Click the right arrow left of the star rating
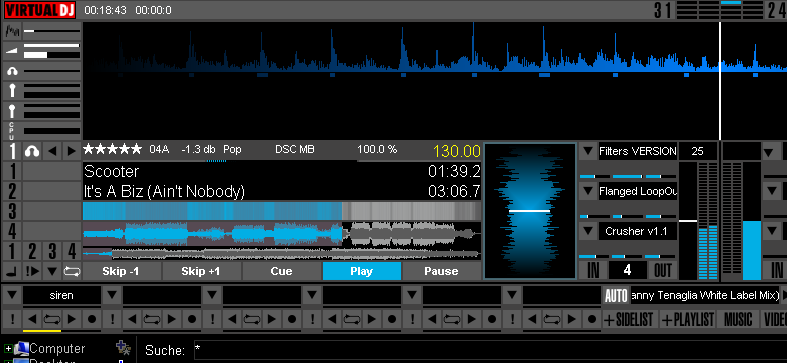Image resolution: width=787 pixels, height=363 pixels. (x=71, y=151)
